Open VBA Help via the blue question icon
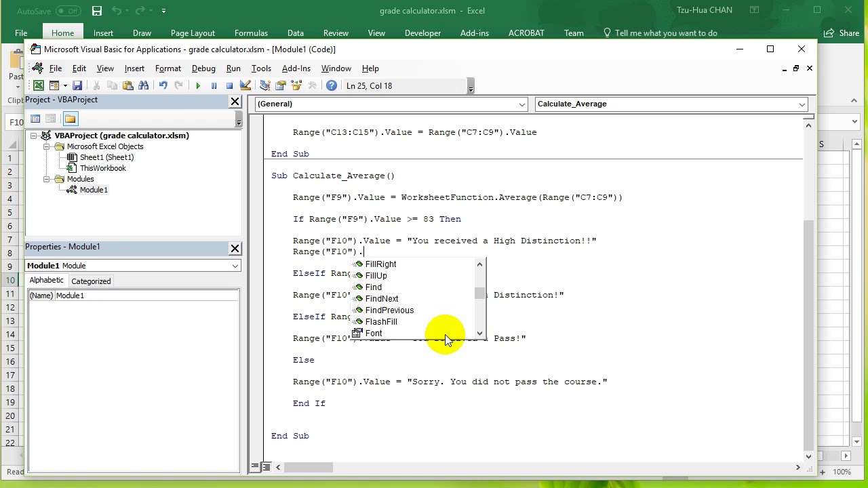Viewport: 868px width, 488px height. [x=332, y=85]
